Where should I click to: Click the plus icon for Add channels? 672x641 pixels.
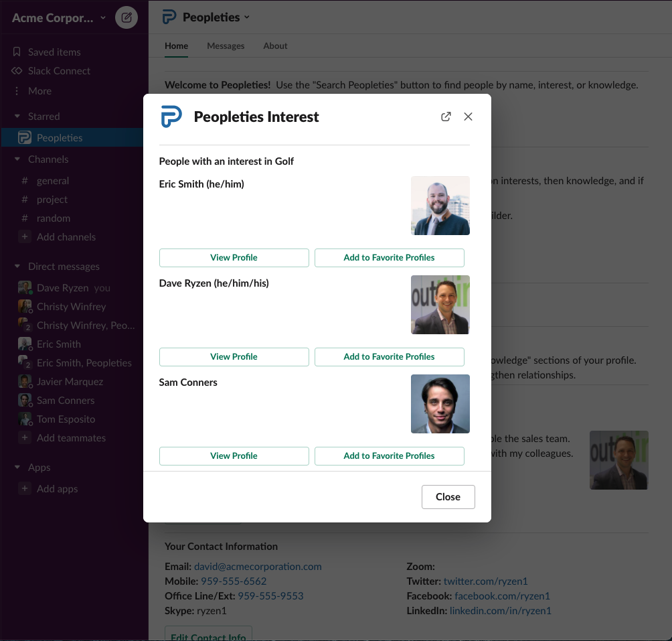25,236
